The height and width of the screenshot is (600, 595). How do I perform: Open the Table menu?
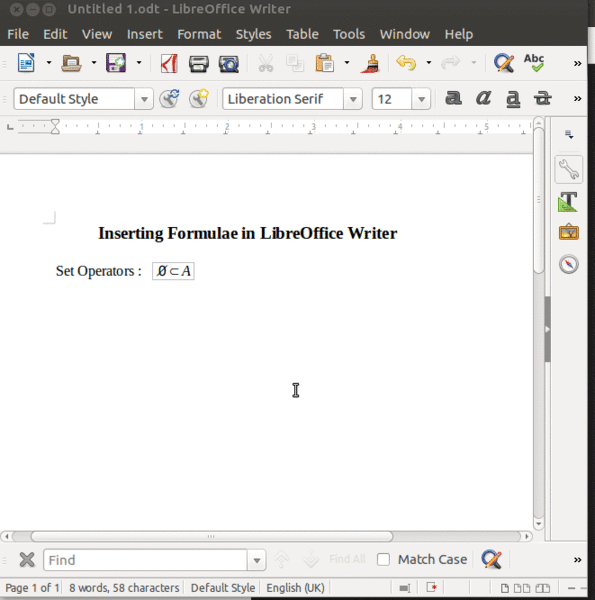point(302,34)
